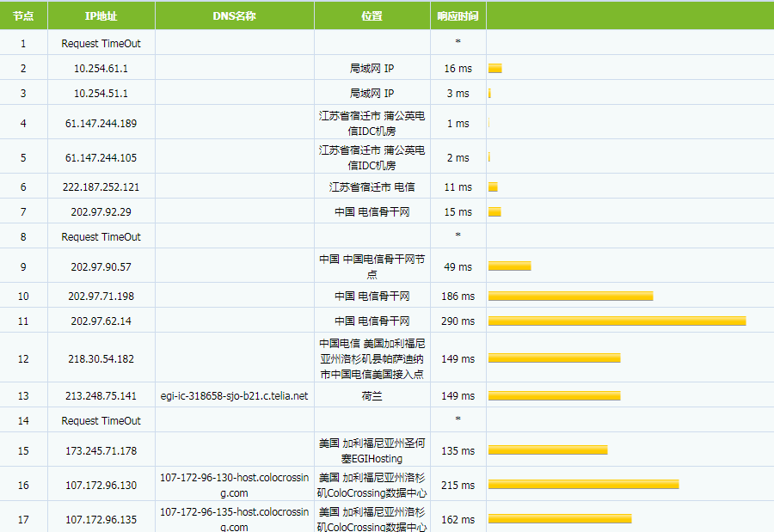Select IP address 202.97.92.29

coord(101,211)
